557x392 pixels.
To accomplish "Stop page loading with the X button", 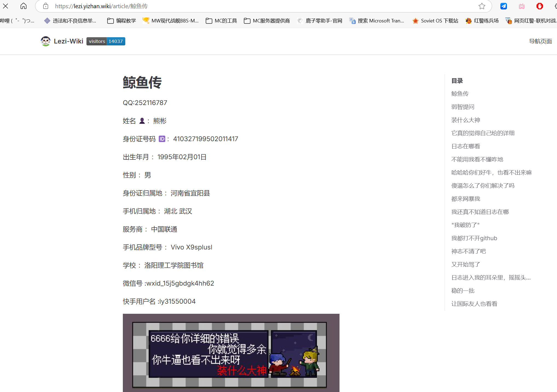I will (x=5, y=6).
